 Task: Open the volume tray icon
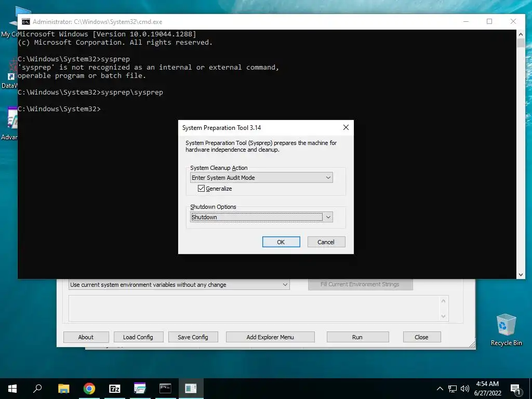pos(465,389)
